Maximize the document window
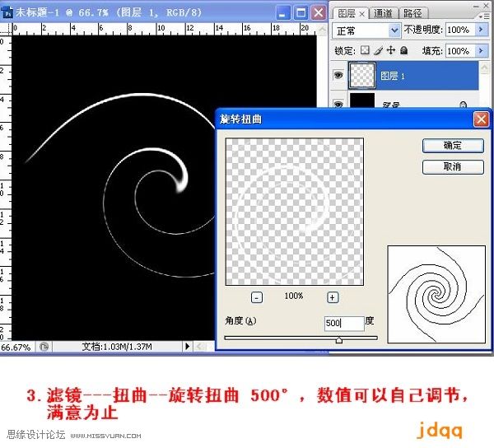 (x=301, y=13)
